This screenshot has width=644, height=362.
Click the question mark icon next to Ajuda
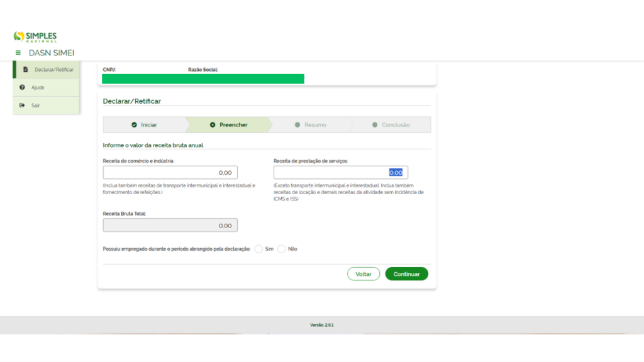click(x=23, y=87)
